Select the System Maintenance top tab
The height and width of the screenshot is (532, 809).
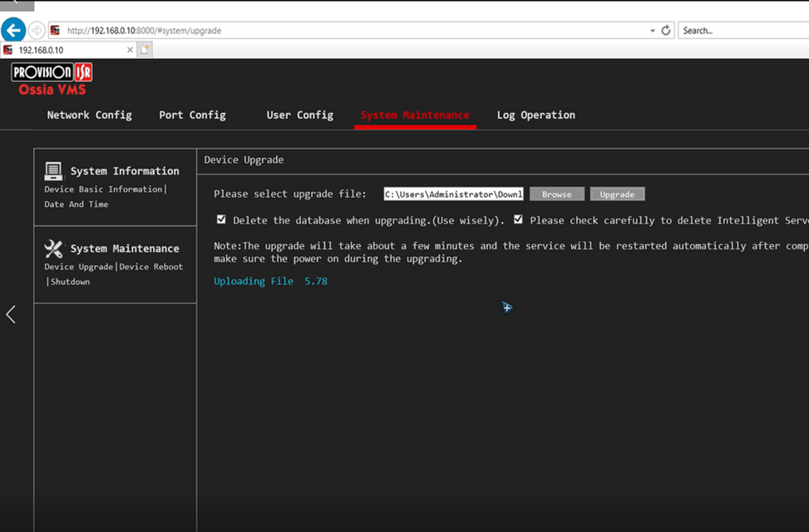point(415,115)
